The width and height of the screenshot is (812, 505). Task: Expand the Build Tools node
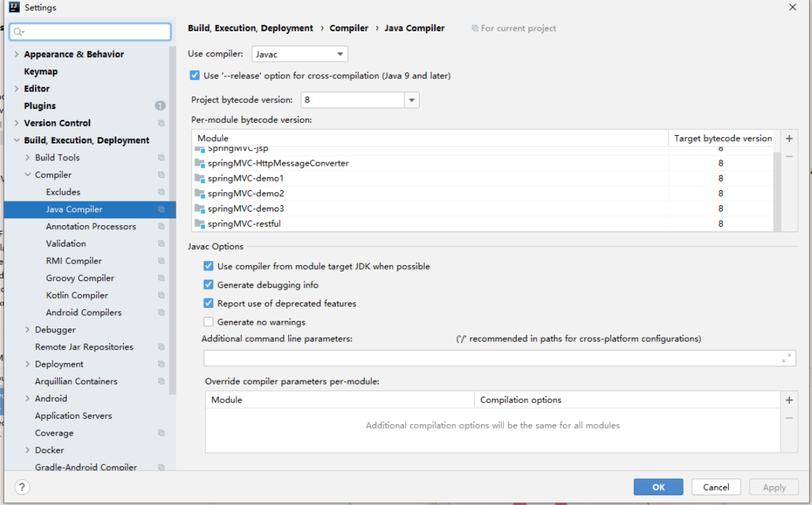point(28,158)
